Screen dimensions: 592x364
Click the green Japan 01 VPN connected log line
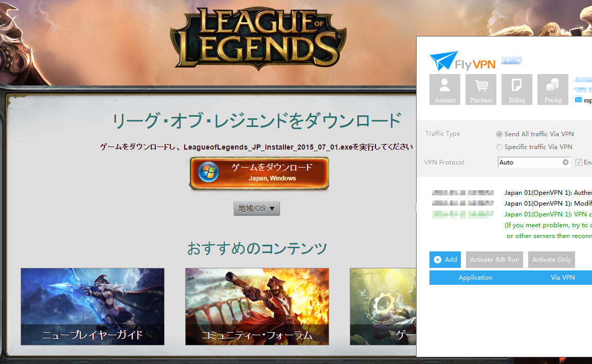548,214
